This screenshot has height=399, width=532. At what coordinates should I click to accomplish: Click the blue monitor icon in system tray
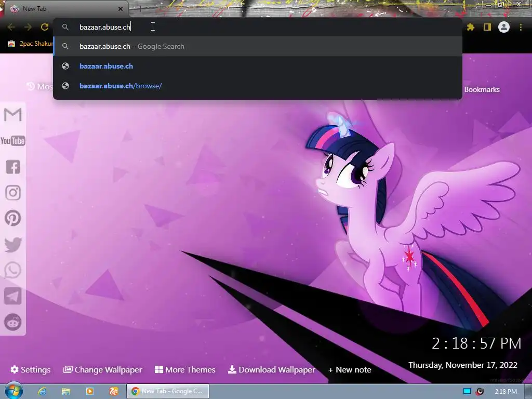[x=467, y=392]
